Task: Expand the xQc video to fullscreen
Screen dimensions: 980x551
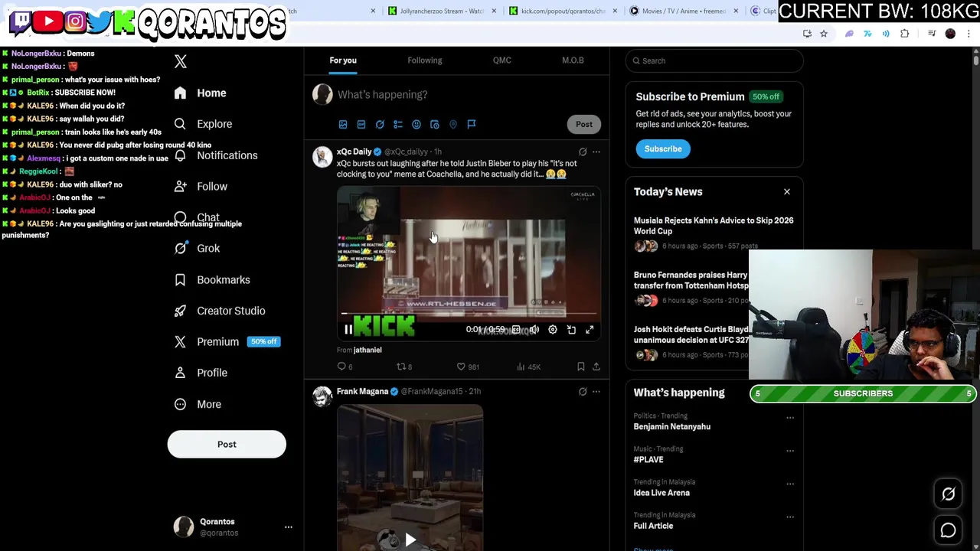Action: 590,330
